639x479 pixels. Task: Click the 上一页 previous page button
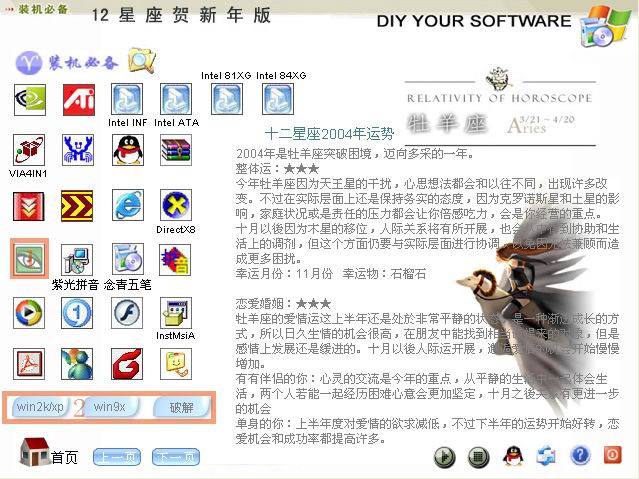pyautogui.click(x=117, y=457)
